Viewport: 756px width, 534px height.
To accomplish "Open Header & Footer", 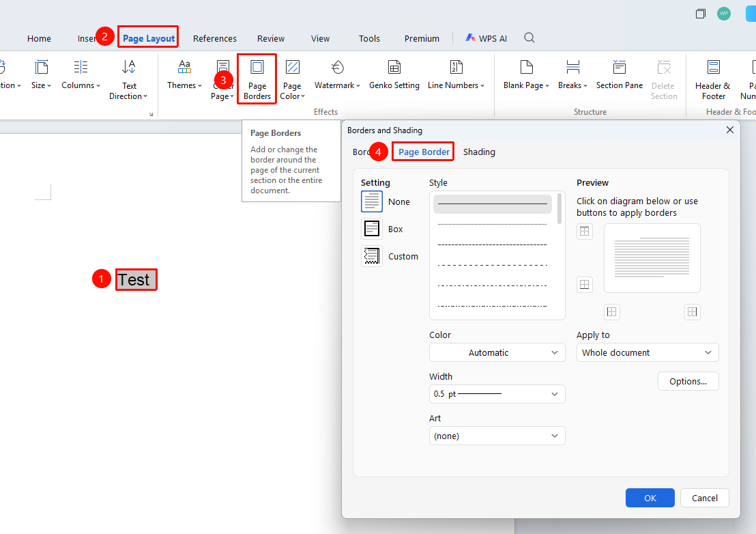I will (713, 79).
